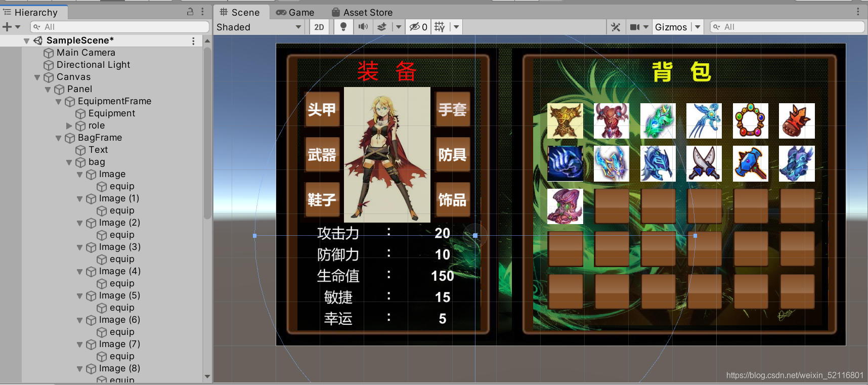Viewport: 868px width, 385px height.
Task: Open the Scene view options menu
Action: click(x=858, y=12)
